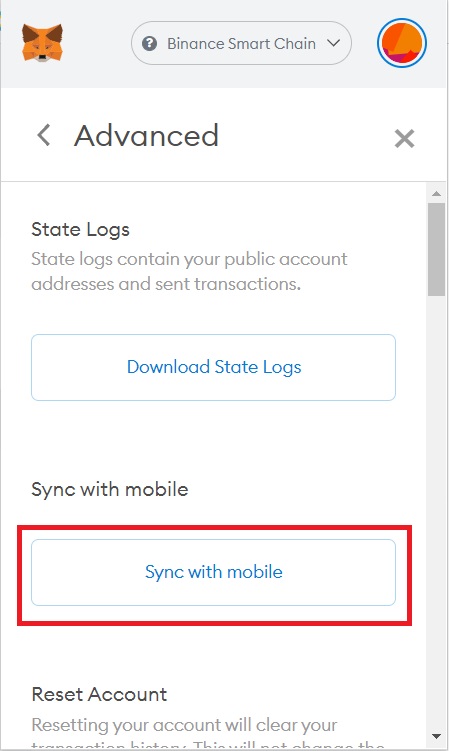
Task: Click the scrollbar up arrow
Action: 436,193
